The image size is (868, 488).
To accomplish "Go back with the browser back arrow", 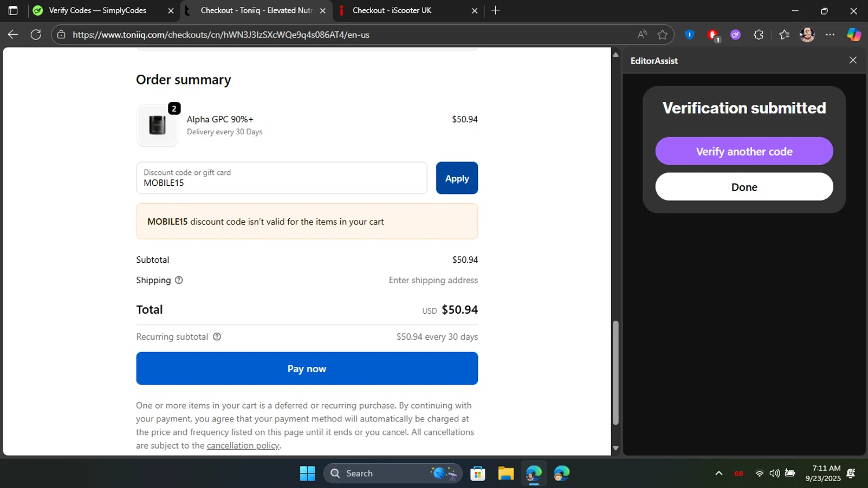I will pyautogui.click(x=13, y=35).
